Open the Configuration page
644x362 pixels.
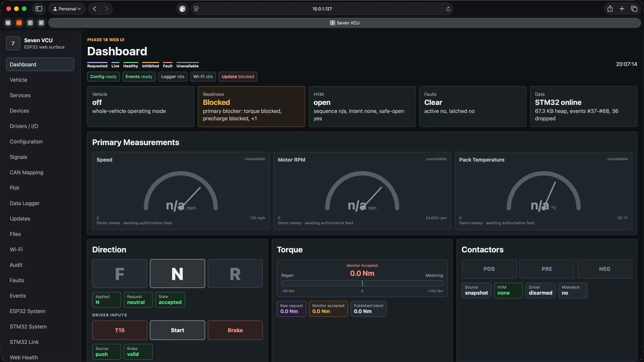coord(40,141)
